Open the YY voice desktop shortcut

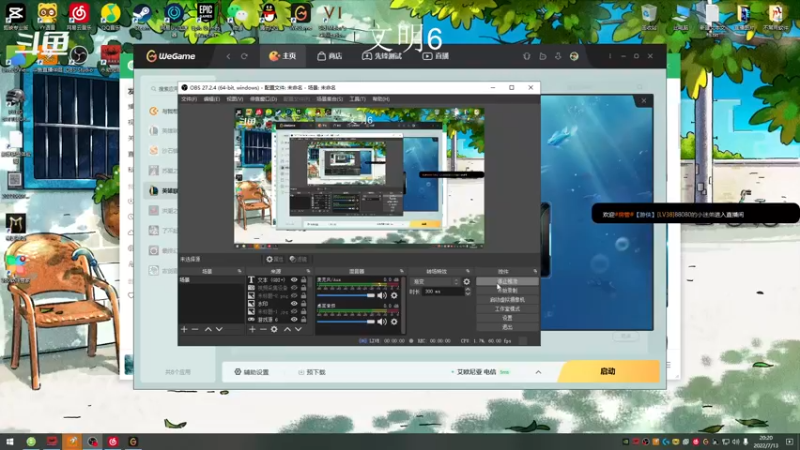pyautogui.click(x=47, y=14)
